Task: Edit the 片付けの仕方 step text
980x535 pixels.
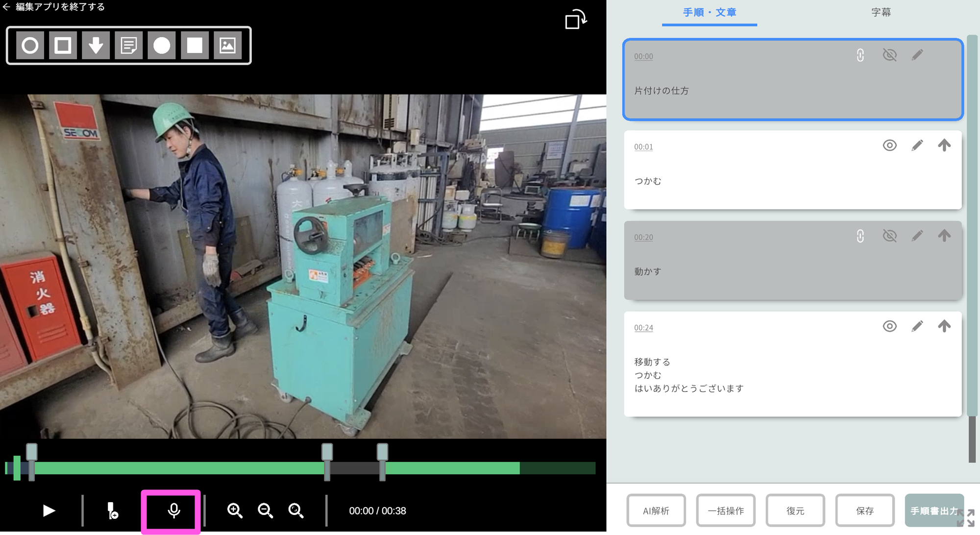Action: click(917, 55)
